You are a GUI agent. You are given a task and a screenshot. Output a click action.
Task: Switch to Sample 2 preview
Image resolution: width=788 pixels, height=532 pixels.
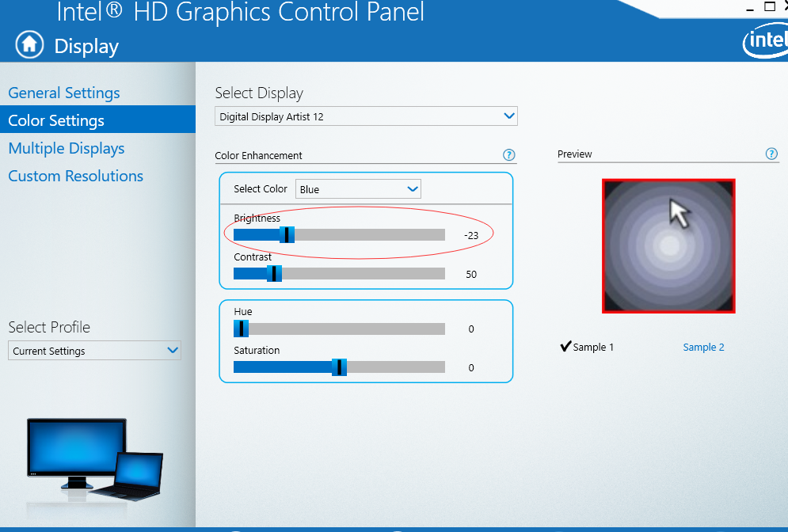tap(703, 347)
